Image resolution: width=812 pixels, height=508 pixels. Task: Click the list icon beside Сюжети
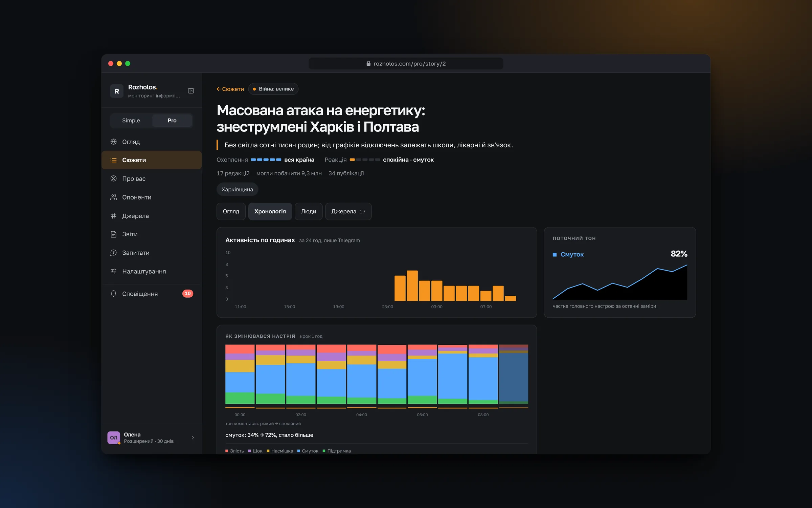tap(114, 160)
